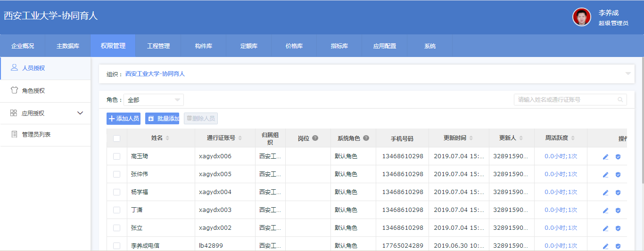The width and height of the screenshot is (644, 251).
Task: Sort by 周活跃度 column arrows
Action: (x=573, y=138)
